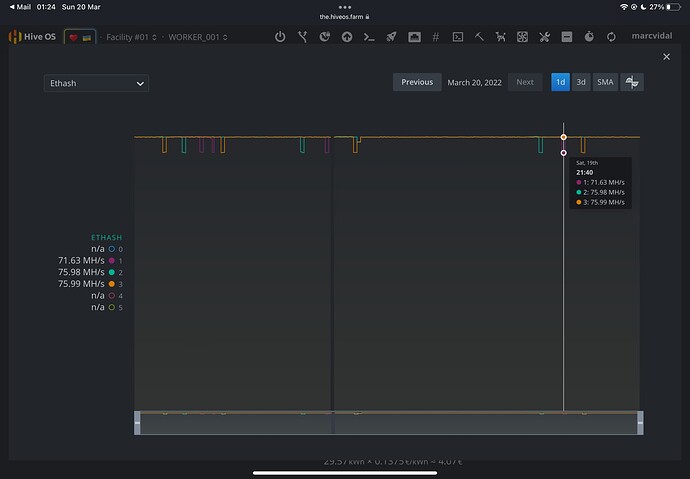Image resolution: width=690 pixels, height=479 pixels.
Task: Toggle the SMA smoothing button
Action: [606, 82]
